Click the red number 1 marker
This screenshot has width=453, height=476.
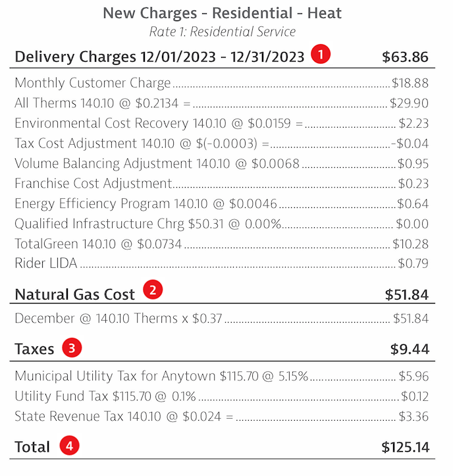tap(320, 54)
